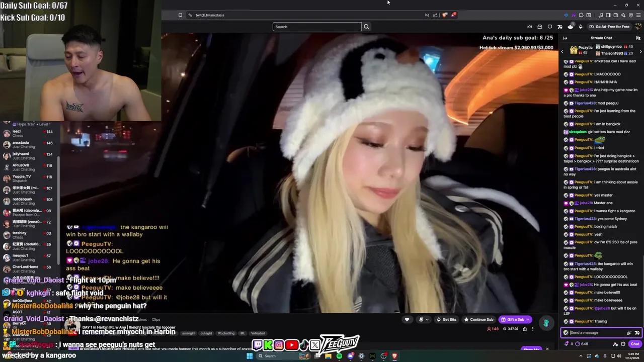Open the browser extensions puzzle icon

point(581,15)
